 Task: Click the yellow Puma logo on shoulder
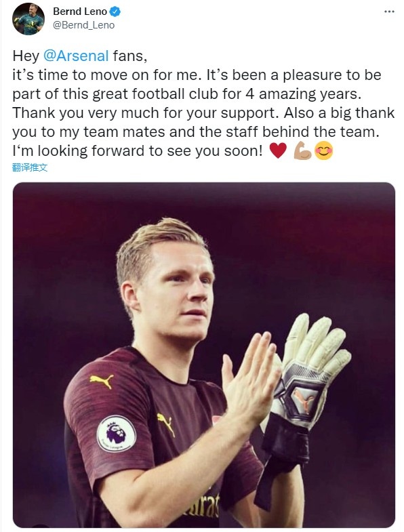[102, 382]
